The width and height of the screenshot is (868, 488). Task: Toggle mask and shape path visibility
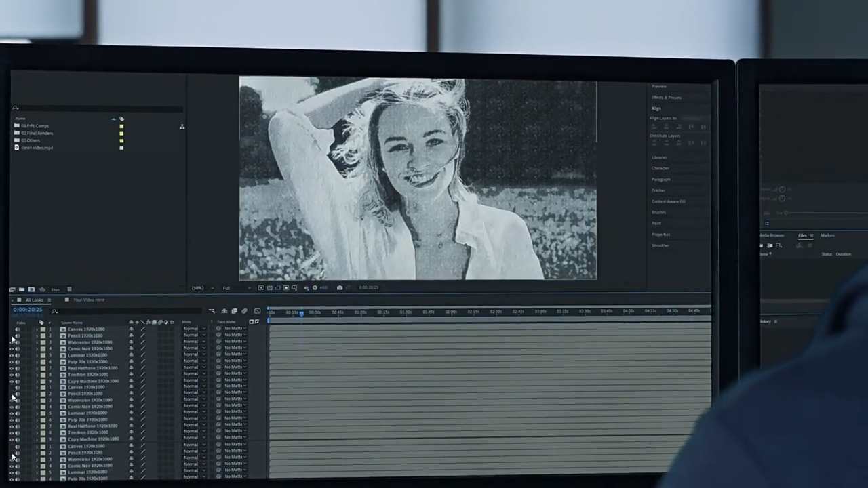(277, 288)
